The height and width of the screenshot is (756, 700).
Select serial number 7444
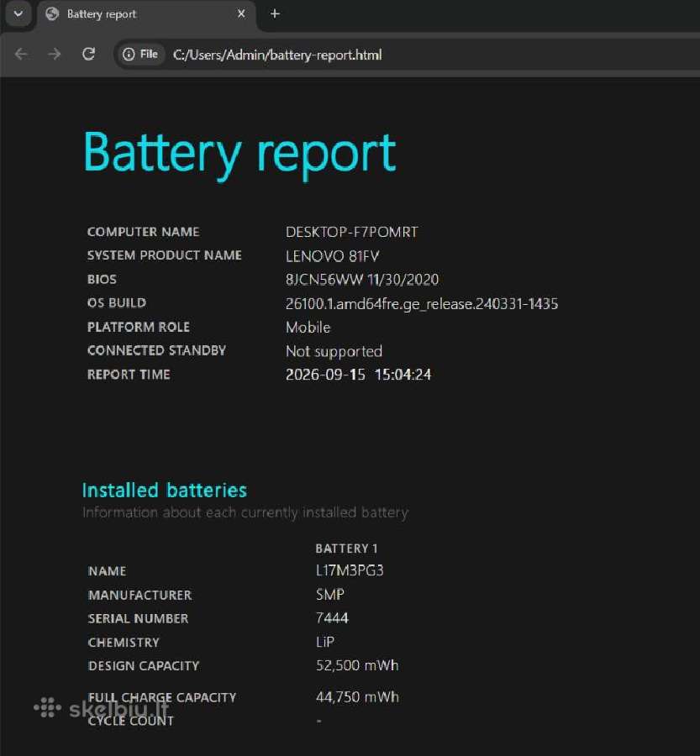[x=332, y=618]
